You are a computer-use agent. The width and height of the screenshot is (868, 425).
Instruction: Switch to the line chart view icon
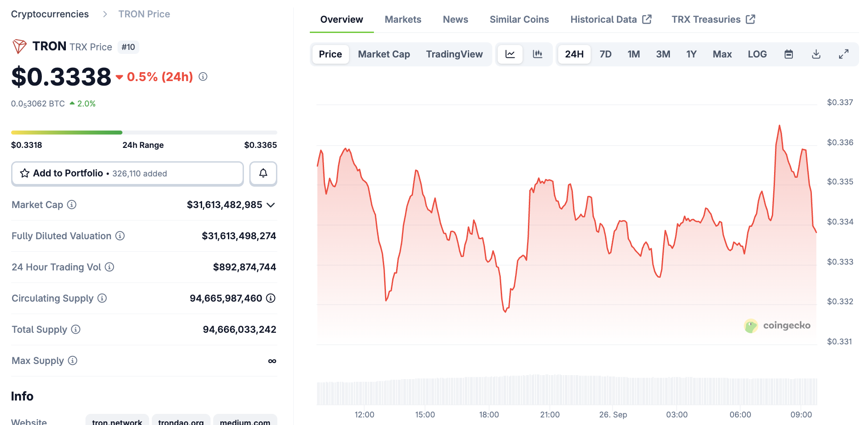510,54
